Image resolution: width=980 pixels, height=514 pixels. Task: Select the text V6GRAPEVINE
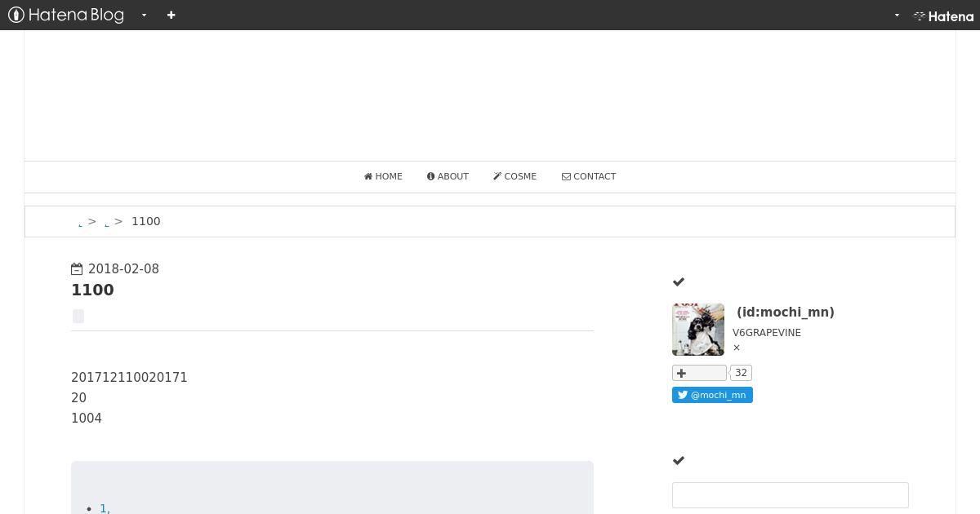767,333
